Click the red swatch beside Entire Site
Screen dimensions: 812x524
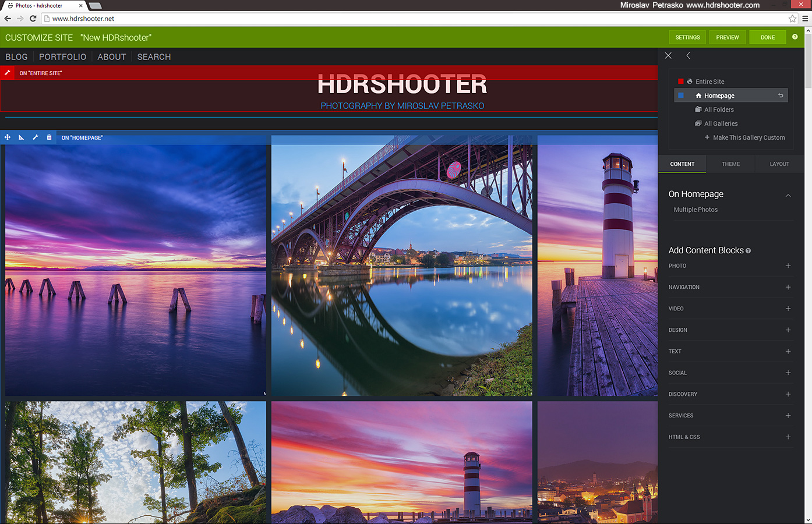[x=680, y=82]
